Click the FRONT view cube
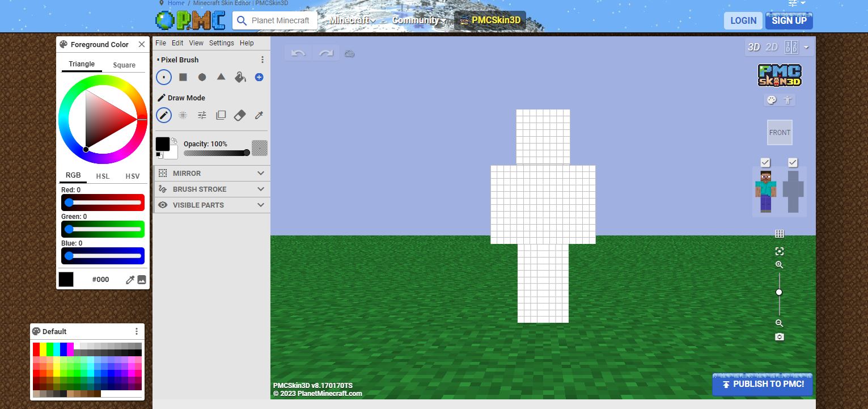The width and height of the screenshot is (868, 409). (780, 132)
